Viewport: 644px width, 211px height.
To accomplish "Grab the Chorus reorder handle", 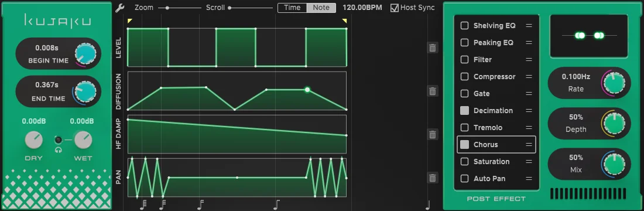I will (529, 144).
